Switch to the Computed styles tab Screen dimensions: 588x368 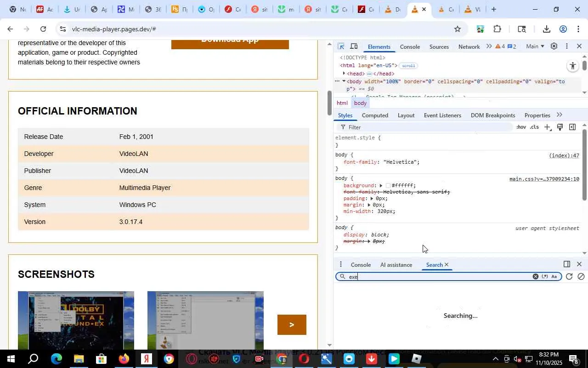(x=375, y=115)
